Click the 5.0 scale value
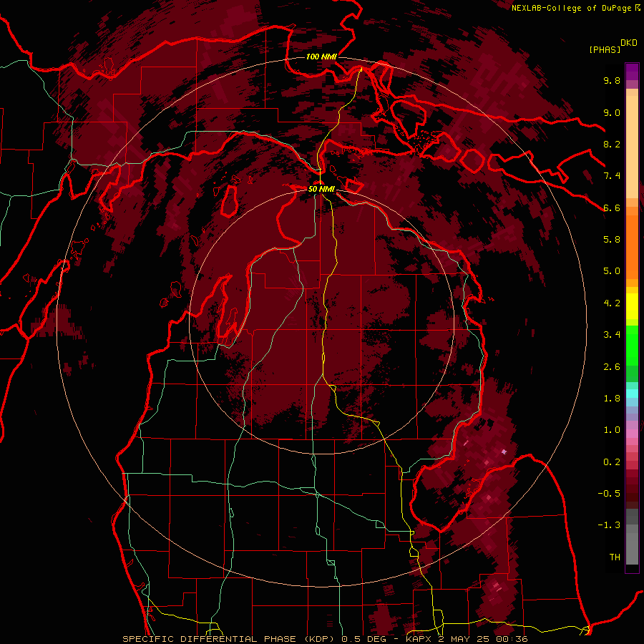The width and height of the screenshot is (644, 644). point(612,271)
